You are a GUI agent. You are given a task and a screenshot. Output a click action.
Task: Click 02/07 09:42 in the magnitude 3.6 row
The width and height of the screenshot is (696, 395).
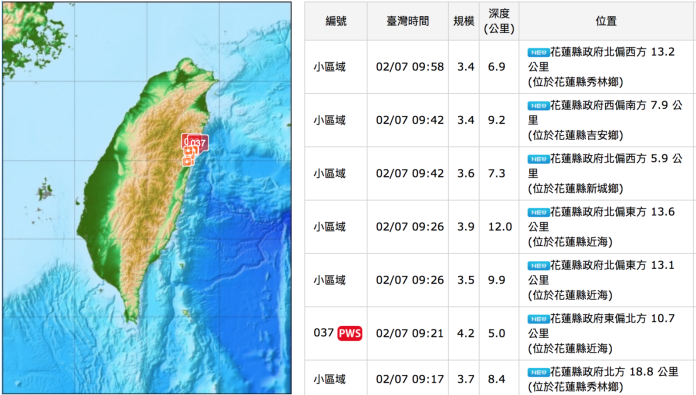click(x=410, y=174)
